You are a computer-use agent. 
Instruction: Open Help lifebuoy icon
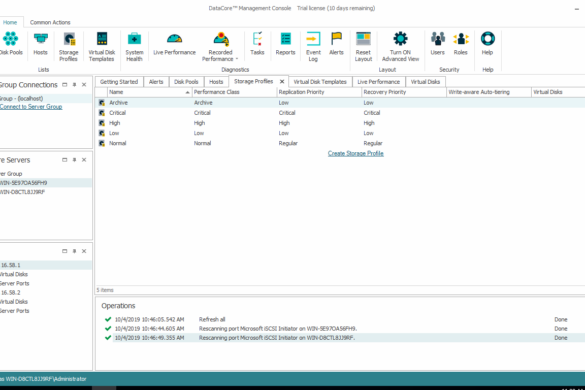pos(488,43)
